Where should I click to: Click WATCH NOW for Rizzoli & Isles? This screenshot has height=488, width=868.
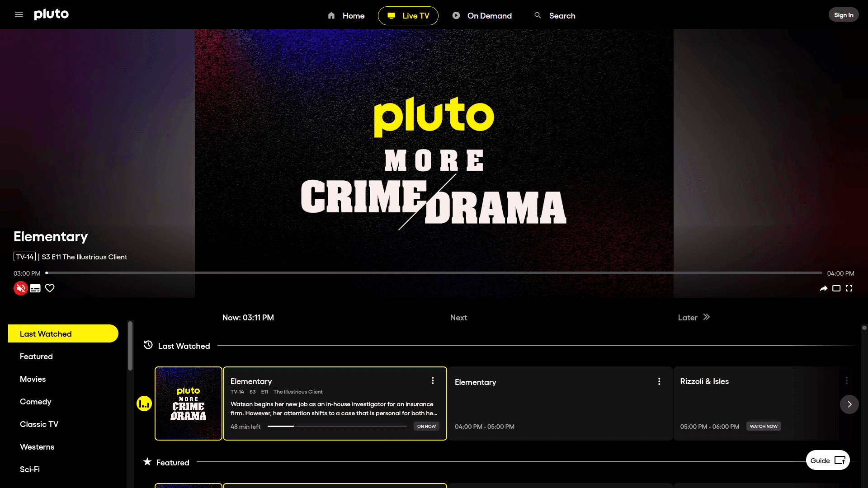pos(764,426)
